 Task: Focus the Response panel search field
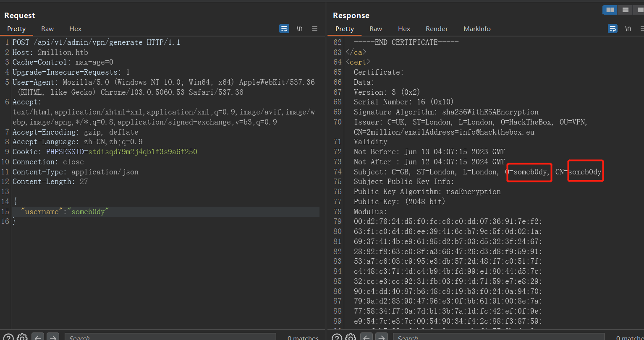tap(499, 337)
